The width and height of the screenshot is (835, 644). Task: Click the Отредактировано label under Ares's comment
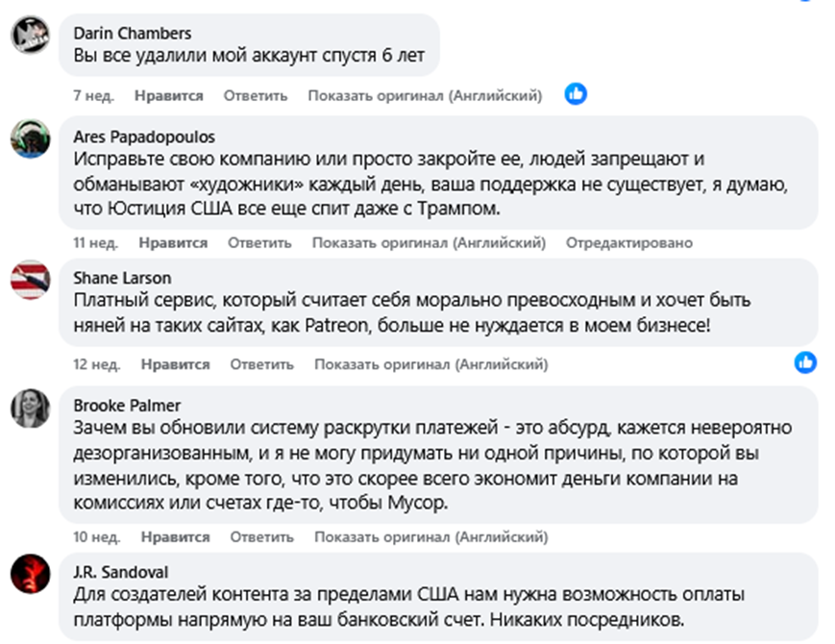[x=628, y=243]
